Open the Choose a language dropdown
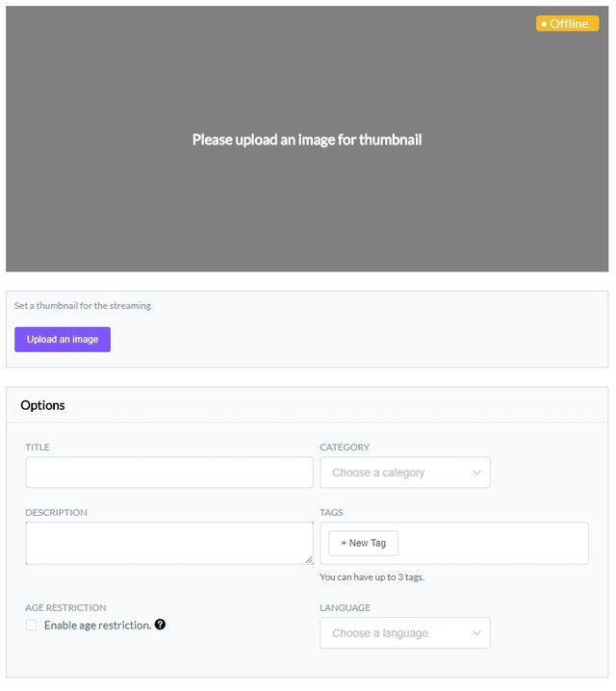The image size is (616, 691). click(404, 633)
